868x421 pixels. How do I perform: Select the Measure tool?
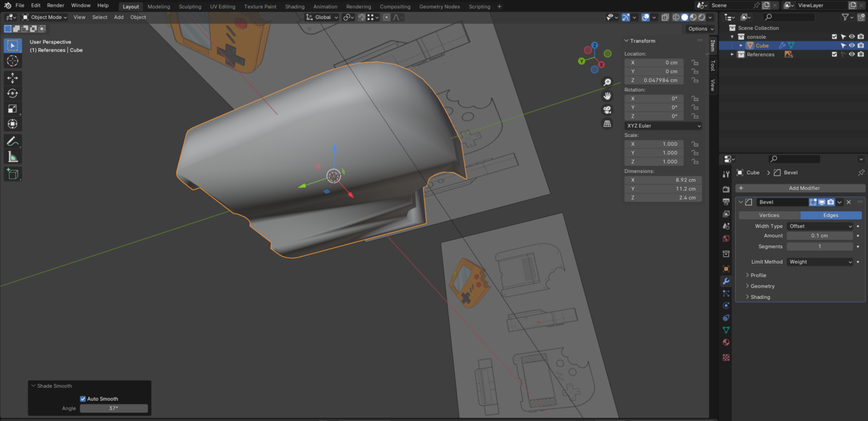point(12,157)
